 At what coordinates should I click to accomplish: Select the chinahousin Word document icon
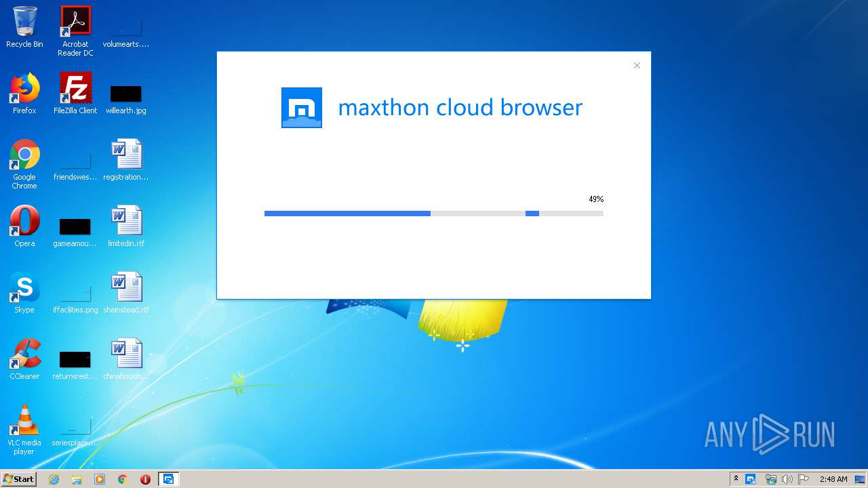126,359
